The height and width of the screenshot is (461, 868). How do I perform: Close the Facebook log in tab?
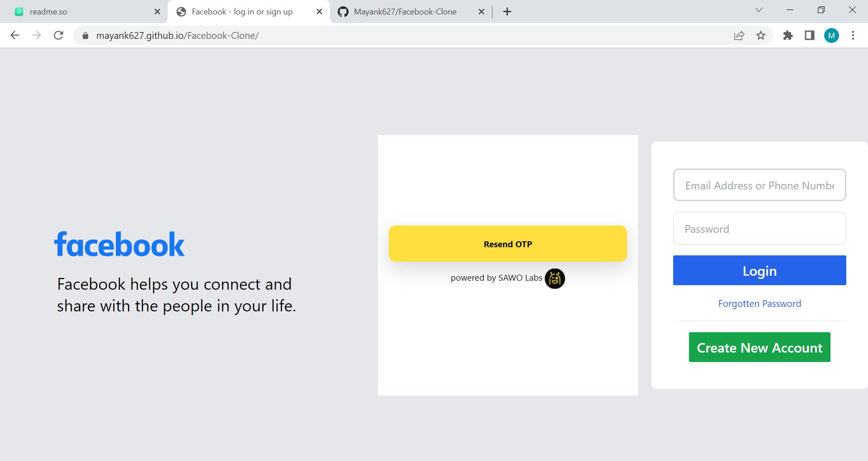pos(319,12)
